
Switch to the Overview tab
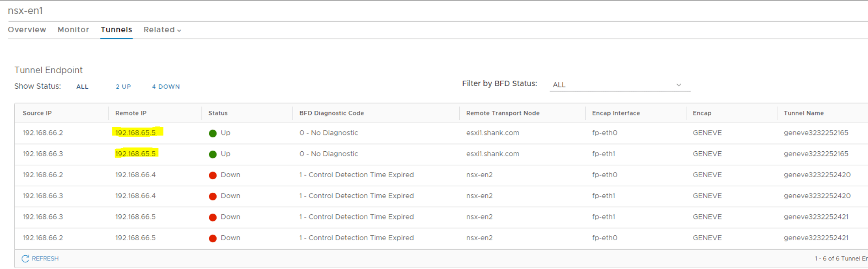point(27,30)
